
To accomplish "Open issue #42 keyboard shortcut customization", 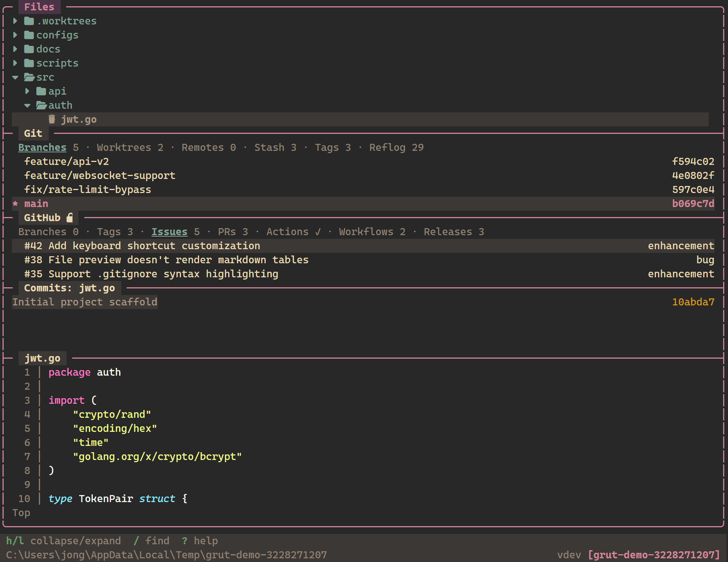I will coord(363,246).
